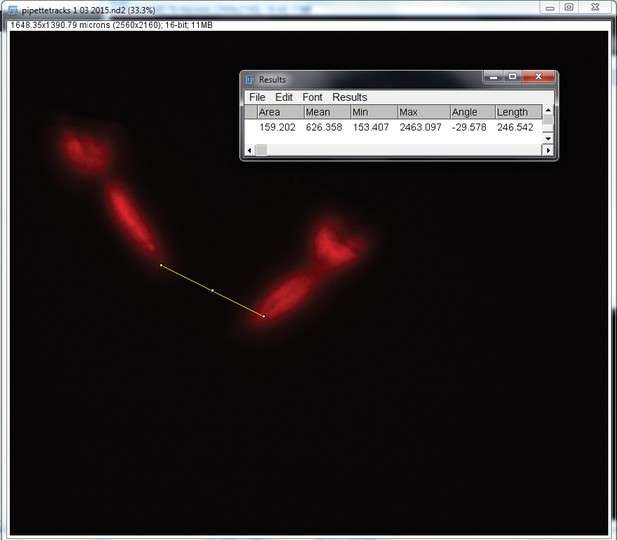This screenshot has width=617, height=540.
Task: Click the image info text showing microns
Action: tap(111, 25)
